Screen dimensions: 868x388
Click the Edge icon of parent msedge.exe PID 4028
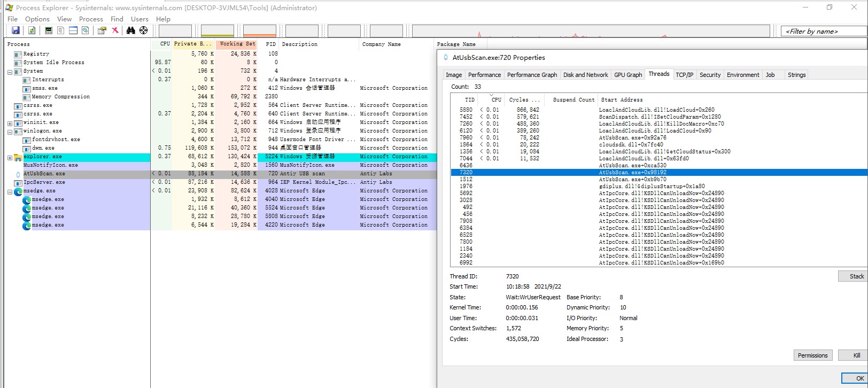tap(18, 191)
